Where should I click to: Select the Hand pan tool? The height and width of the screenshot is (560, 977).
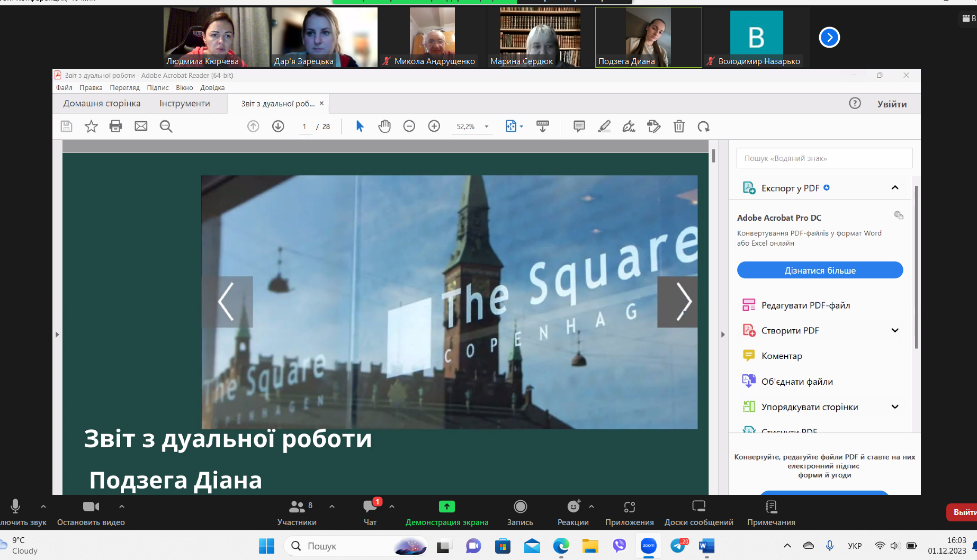coord(384,126)
